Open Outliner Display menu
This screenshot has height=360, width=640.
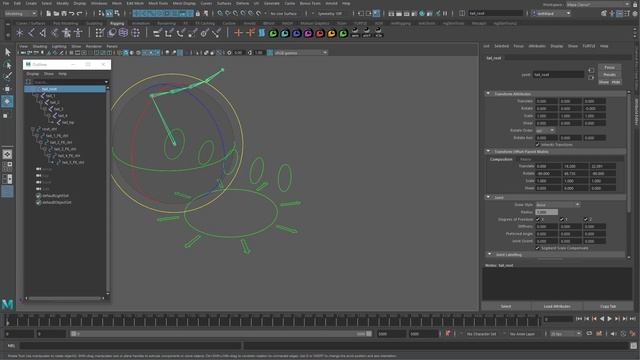click(33, 74)
